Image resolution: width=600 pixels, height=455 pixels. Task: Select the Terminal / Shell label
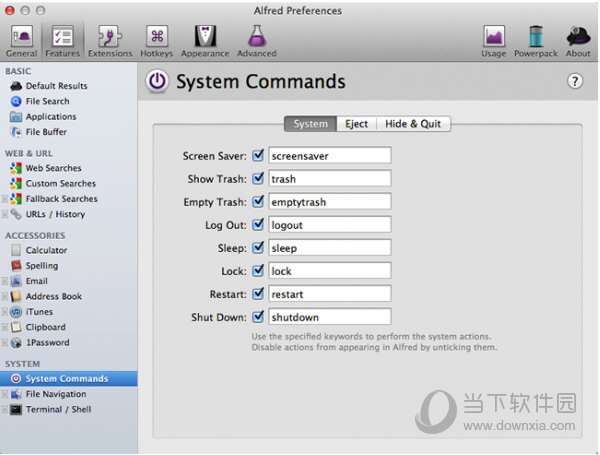tap(59, 409)
